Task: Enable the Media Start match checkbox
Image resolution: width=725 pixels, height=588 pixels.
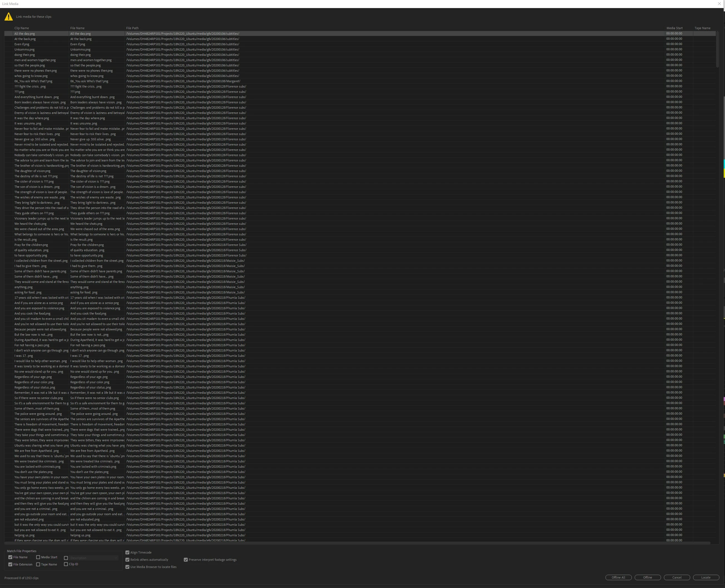Action: pyautogui.click(x=38, y=557)
